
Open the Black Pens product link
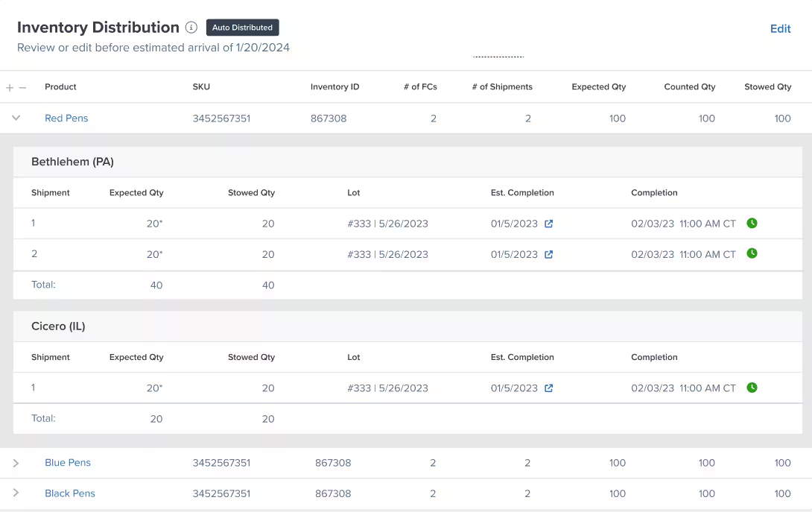[70, 493]
